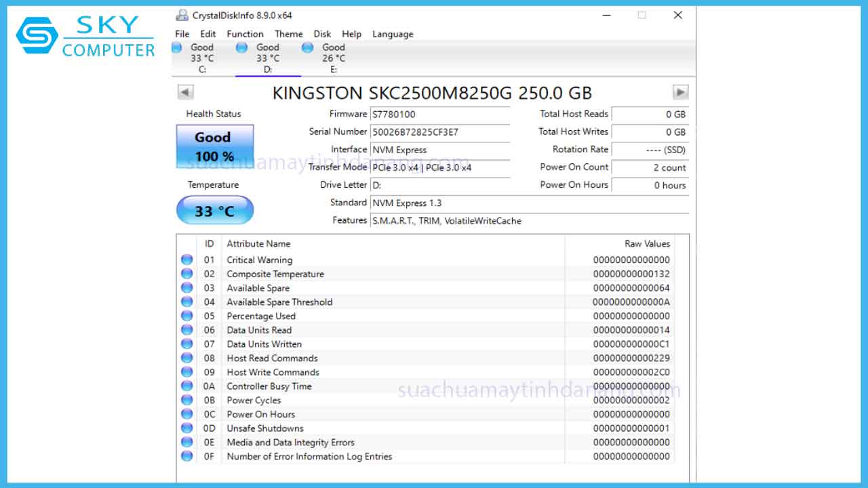Click status icon for Error Information Log Entries
Viewport: 868px width, 488px height.
187,456
